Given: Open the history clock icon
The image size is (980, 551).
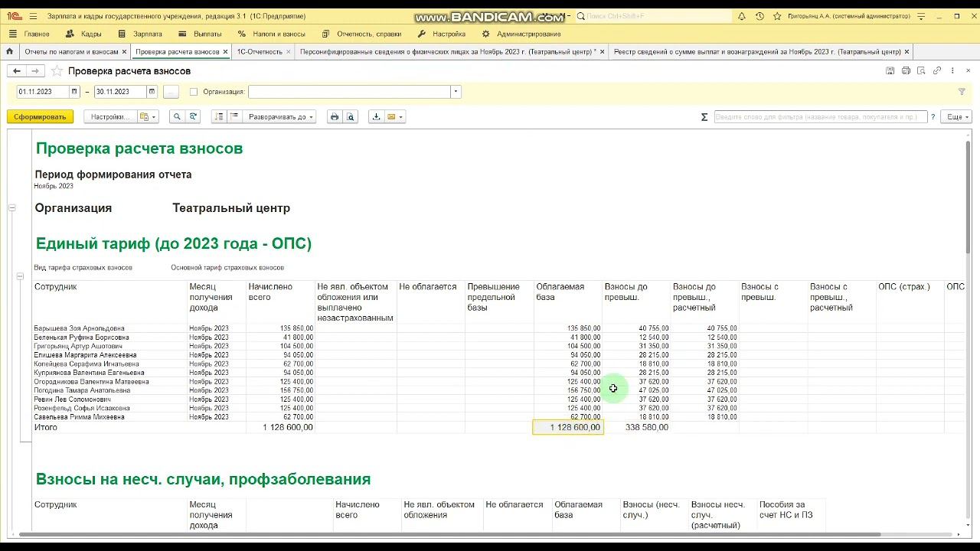Looking at the screenshot, I should (x=759, y=16).
